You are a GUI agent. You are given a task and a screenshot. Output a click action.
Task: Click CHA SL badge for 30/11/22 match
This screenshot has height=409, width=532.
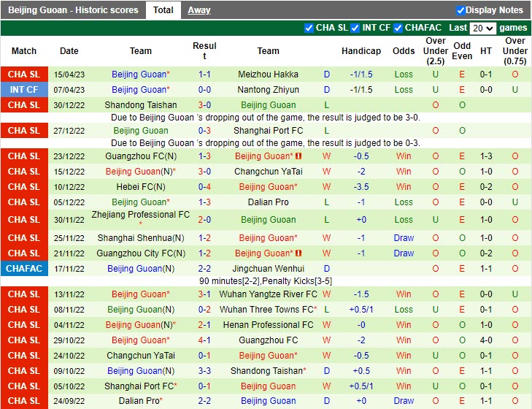[x=24, y=219]
